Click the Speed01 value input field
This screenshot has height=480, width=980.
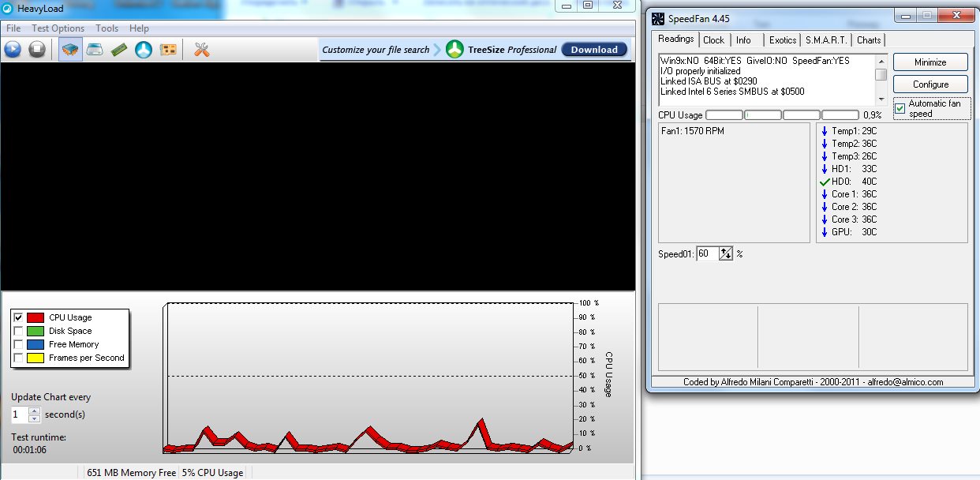(x=708, y=253)
